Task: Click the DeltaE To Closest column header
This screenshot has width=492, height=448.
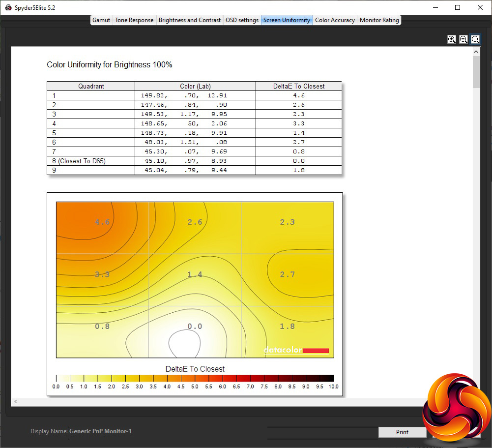Action: tap(299, 86)
